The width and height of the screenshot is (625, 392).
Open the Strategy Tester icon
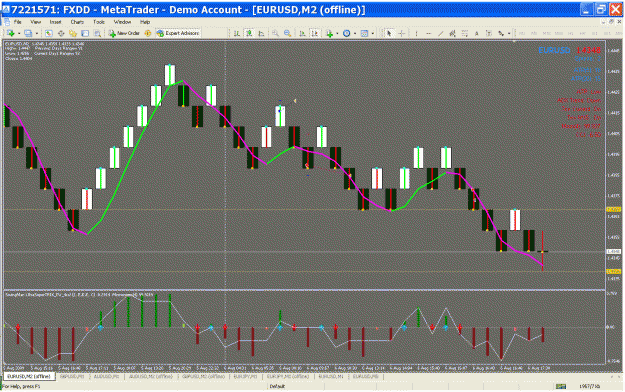click(x=97, y=33)
